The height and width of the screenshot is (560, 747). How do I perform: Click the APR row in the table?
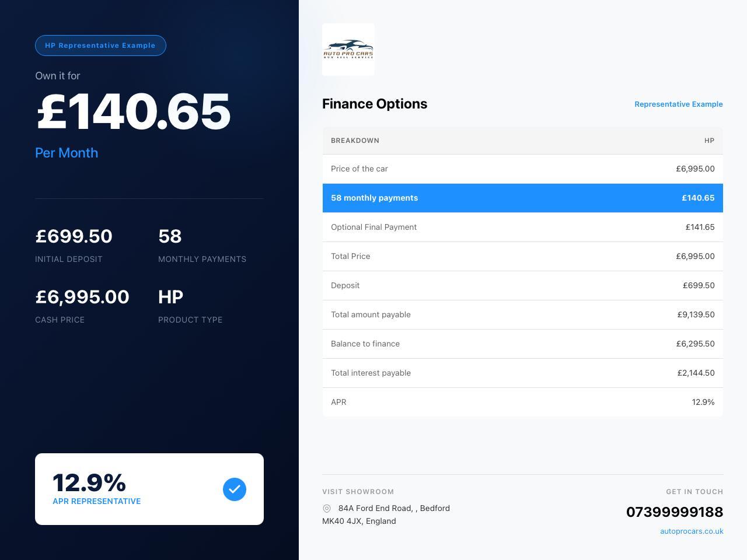click(522, 402)
